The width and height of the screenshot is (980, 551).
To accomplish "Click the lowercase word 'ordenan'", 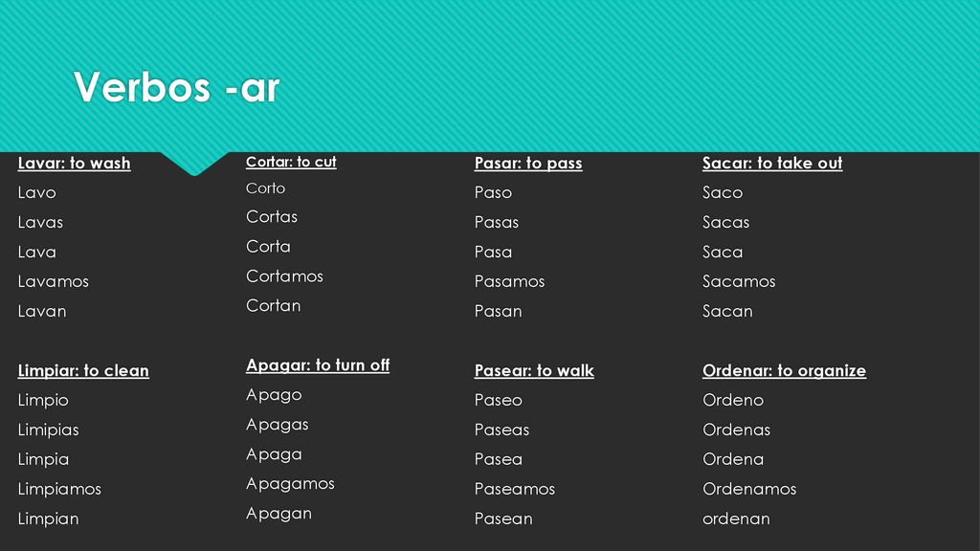I will pos(736,518).
